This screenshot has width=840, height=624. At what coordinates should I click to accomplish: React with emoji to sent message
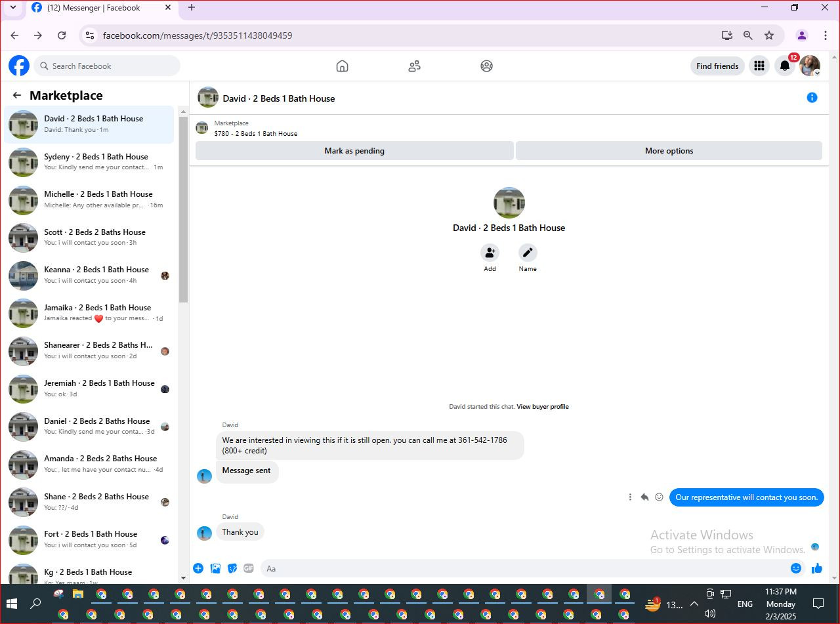coord(659,497)
